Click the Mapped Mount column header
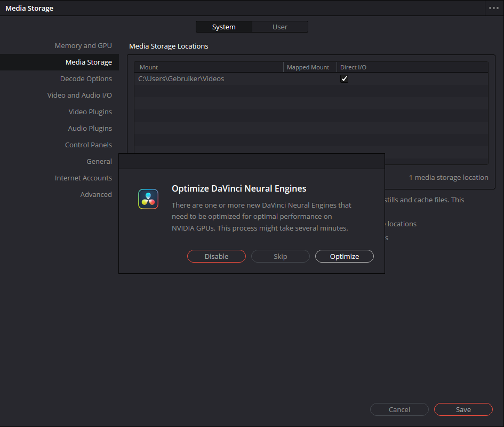The image size is (504, 427). 310,67
